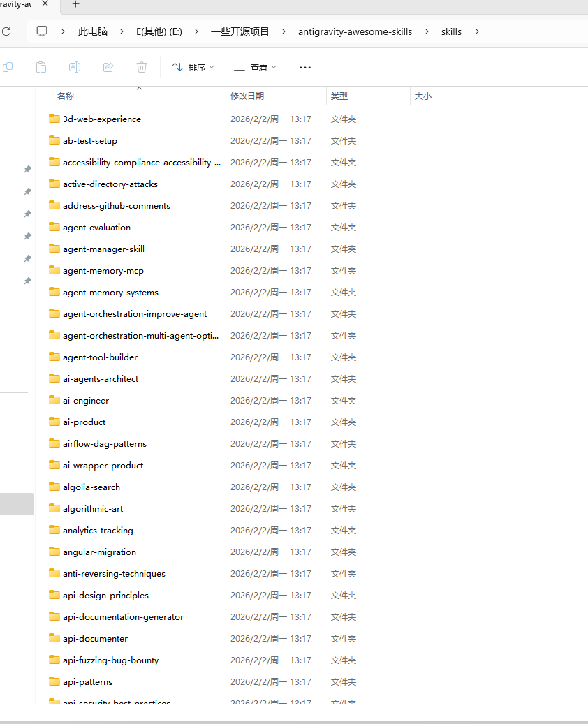The width and height of the screenshot is (588, 724).
Task: Go to antigravity-awesome-skills in the address path
Action: [x=355, y=31]
